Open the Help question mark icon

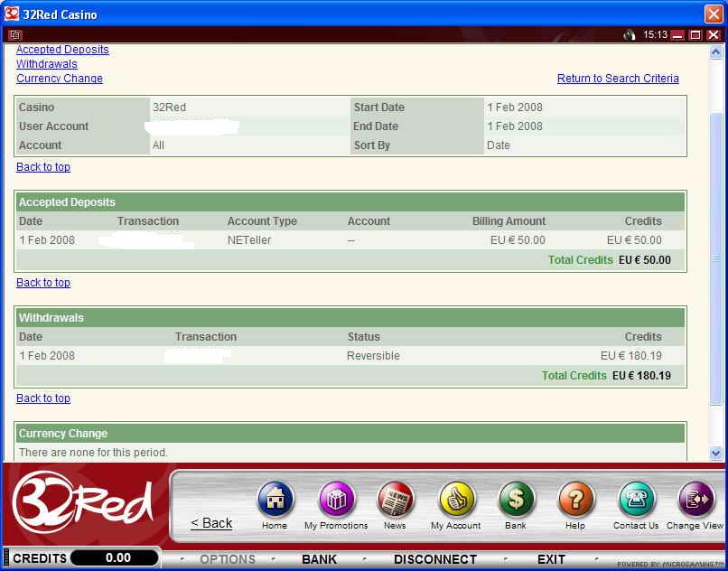click(575, 500)
